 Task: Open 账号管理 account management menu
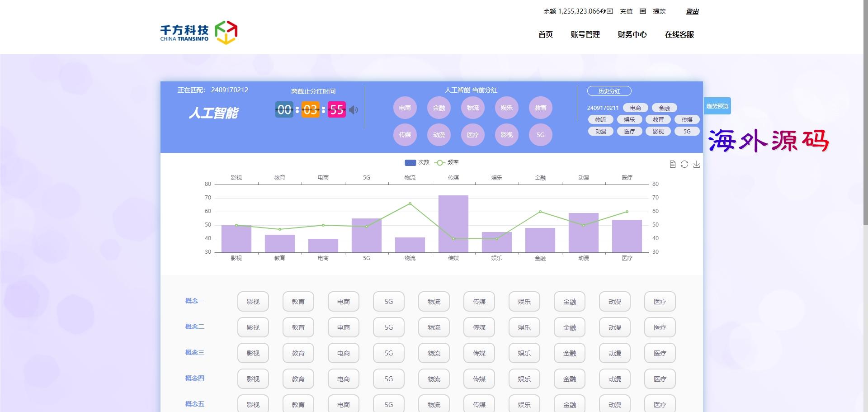pos(585,35)
